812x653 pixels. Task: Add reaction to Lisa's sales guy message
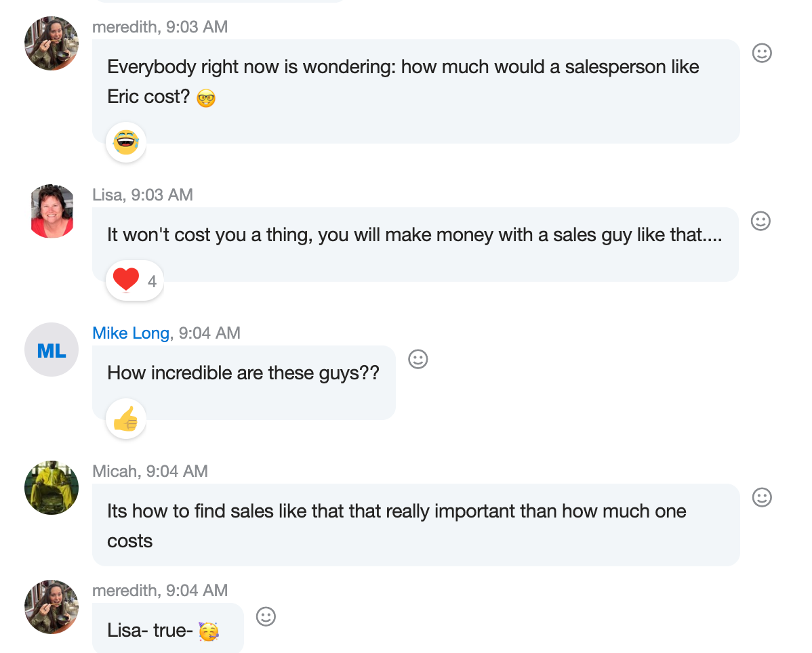coord(760,221)
